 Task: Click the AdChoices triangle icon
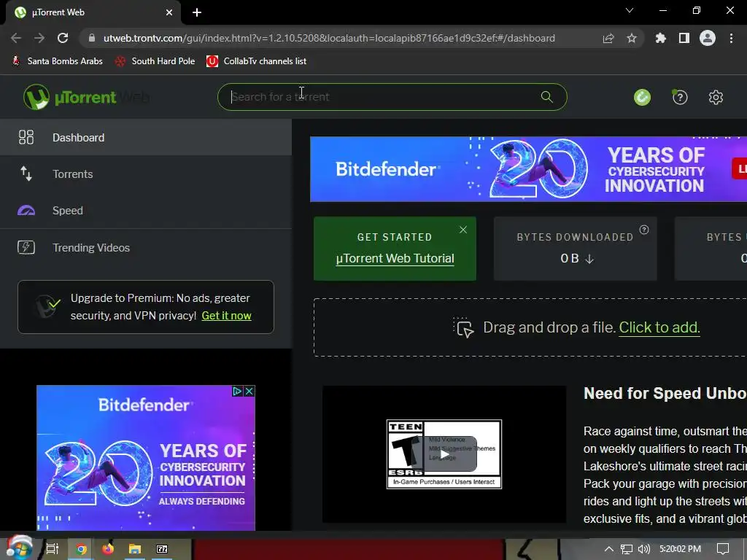(237, 392)
